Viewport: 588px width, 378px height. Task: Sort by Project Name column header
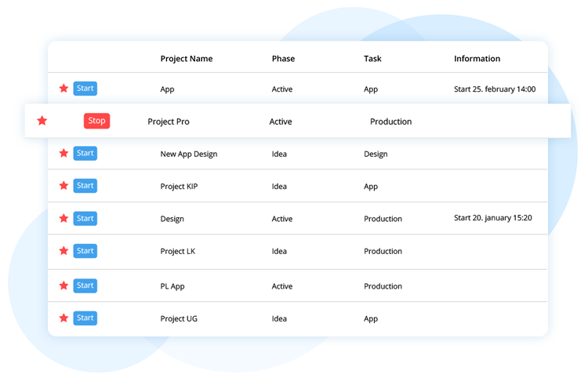pyautogui.click(x=187, y=59)
